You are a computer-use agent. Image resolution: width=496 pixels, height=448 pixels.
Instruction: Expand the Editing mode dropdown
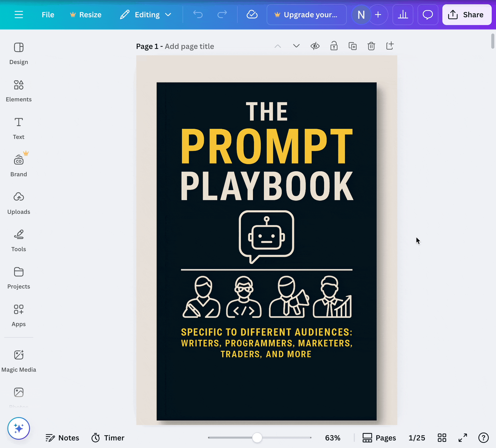[146, 15]
